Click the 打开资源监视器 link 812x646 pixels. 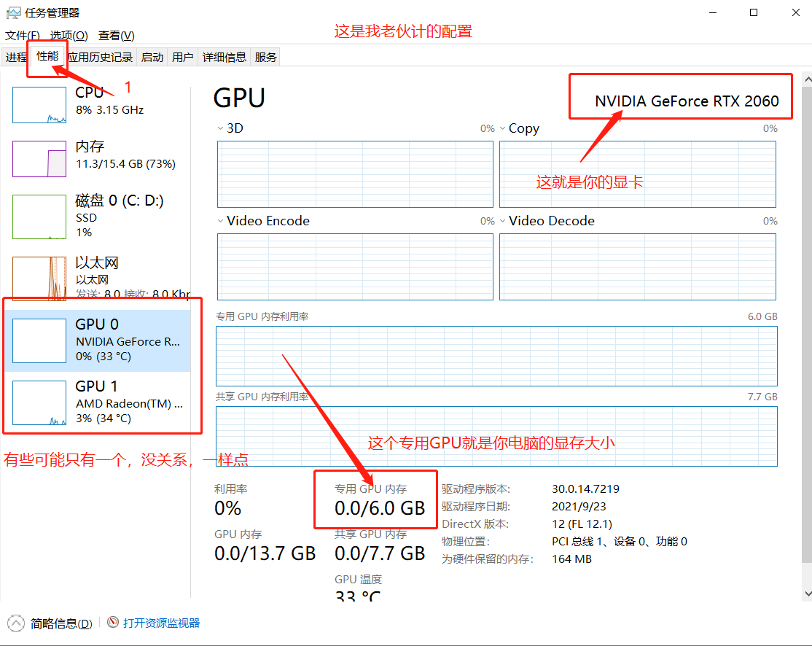161,623
